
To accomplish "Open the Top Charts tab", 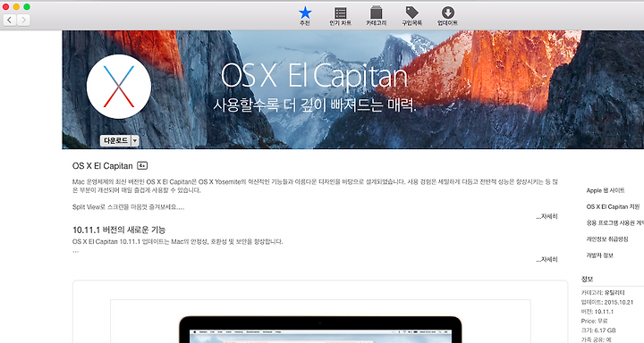I will (340, 16).
